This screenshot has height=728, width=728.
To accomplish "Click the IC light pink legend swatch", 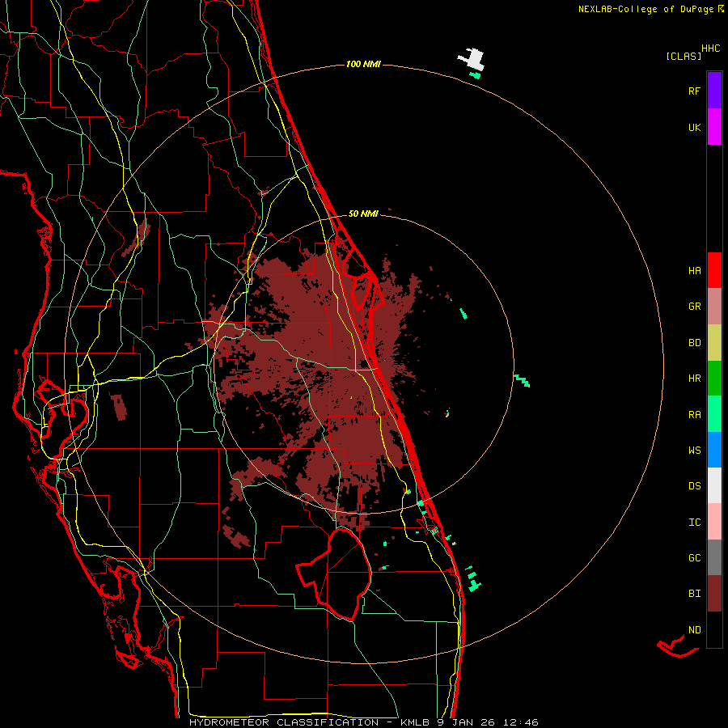I will (714, 522).
